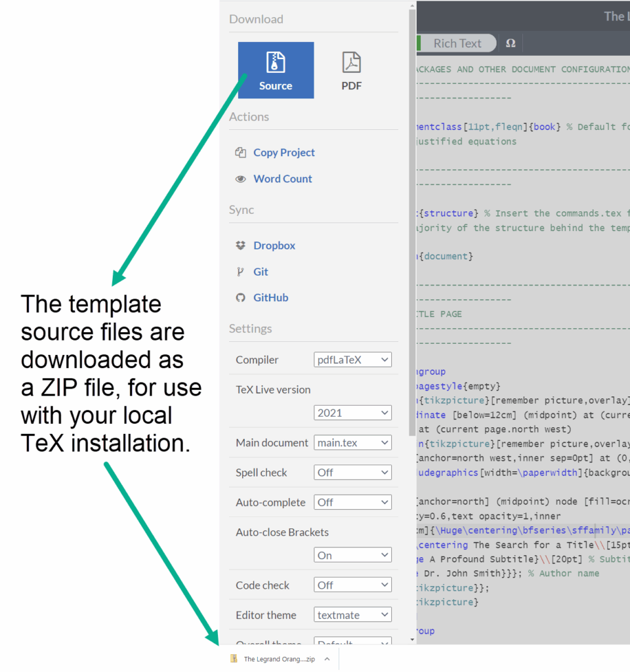Image resolution: width=630 pixels, height=672 pixels.
Task: Open GitHub sync option
Action: pos(270,297)
